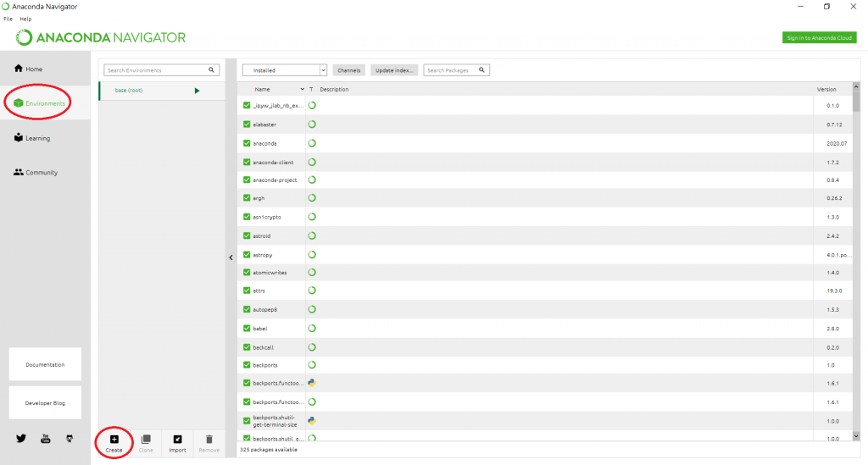
Task: Click the Update index button
Action: coord(394,70)
